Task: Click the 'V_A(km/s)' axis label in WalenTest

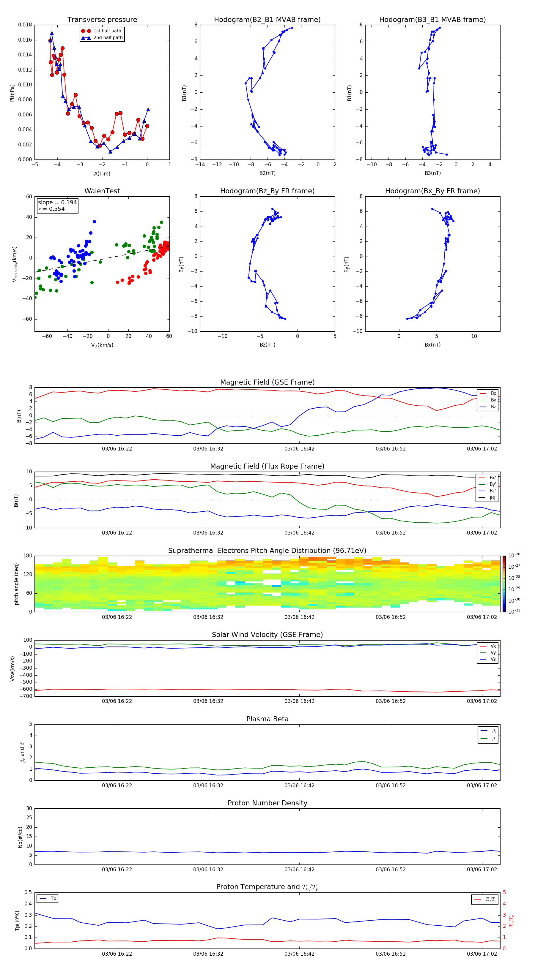Action: [x=102, y=345]
